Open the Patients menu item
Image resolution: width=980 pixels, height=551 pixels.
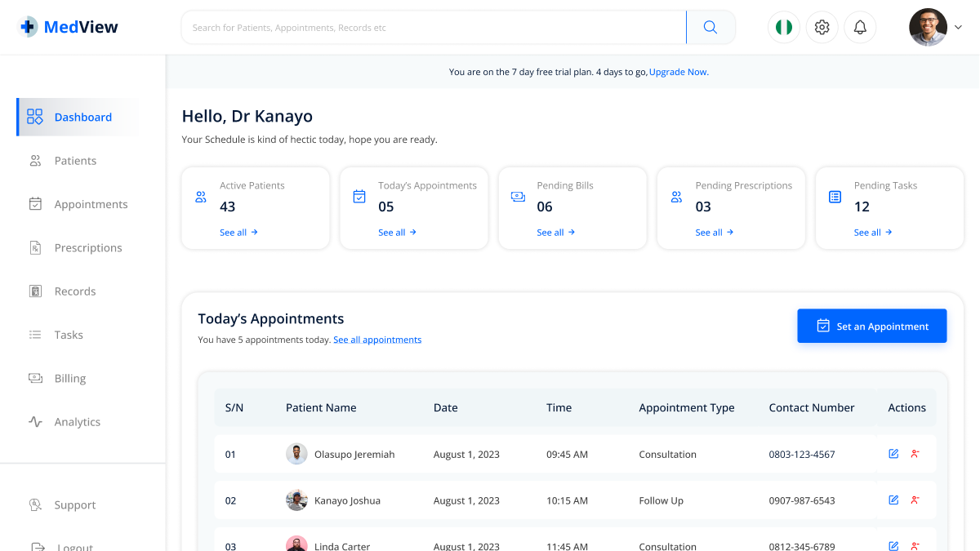[x=75, y=161]
